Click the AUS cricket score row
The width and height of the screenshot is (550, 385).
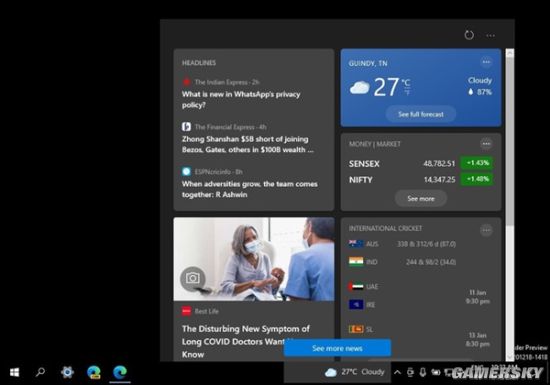pyautogui.click(x=402, y=244)
